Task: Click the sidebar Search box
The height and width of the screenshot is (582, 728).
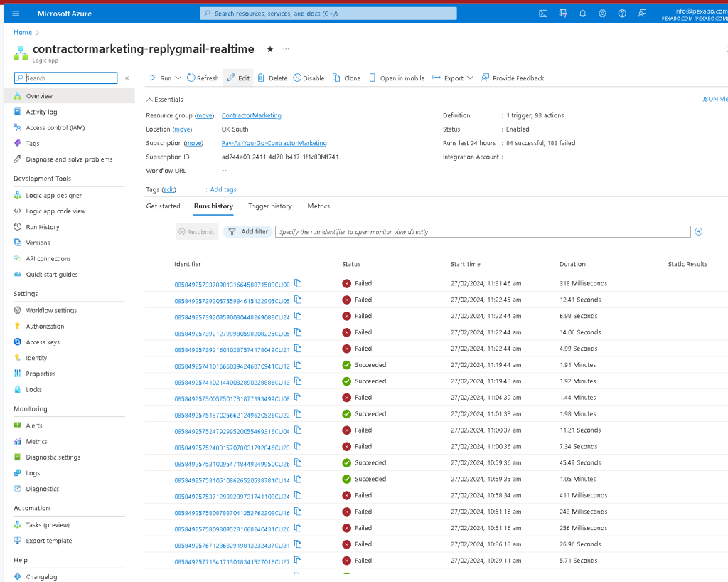Action: 65,78
